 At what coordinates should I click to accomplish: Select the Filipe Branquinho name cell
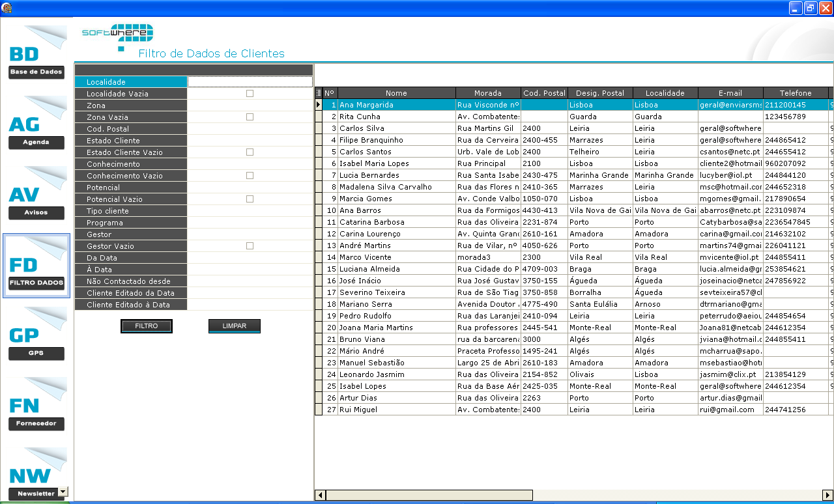pos(397,140)
